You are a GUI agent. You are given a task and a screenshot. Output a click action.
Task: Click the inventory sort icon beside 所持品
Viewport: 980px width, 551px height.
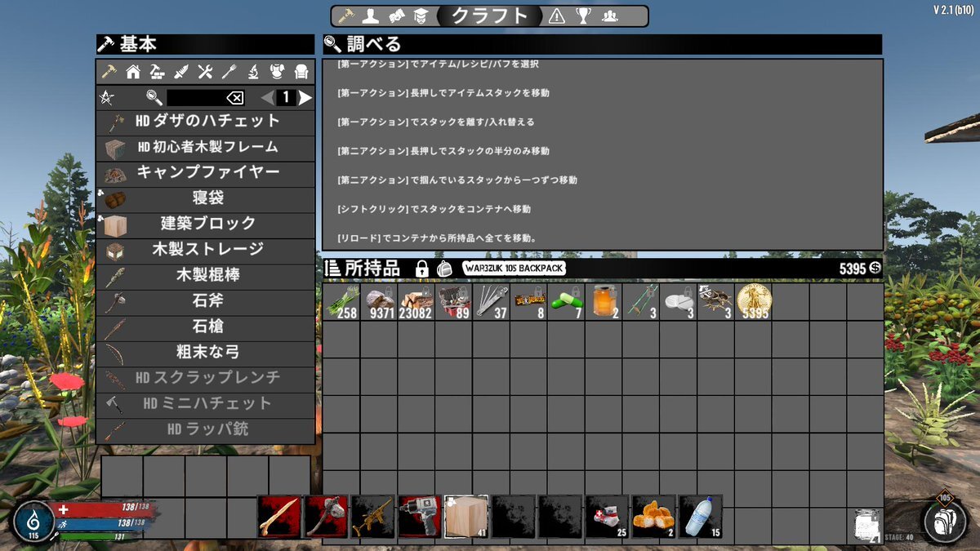[x=332, y=269]
